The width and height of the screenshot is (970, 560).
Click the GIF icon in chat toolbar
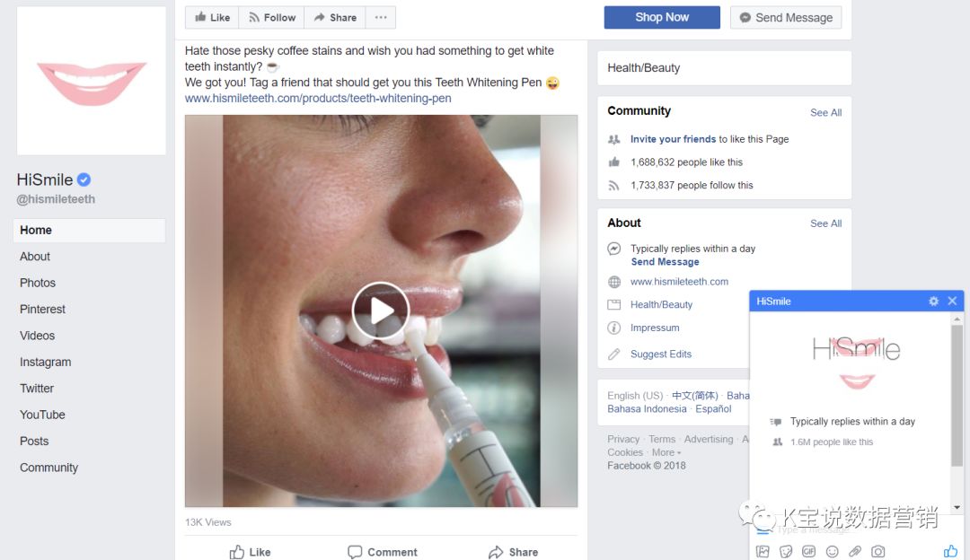click(808, 551)
